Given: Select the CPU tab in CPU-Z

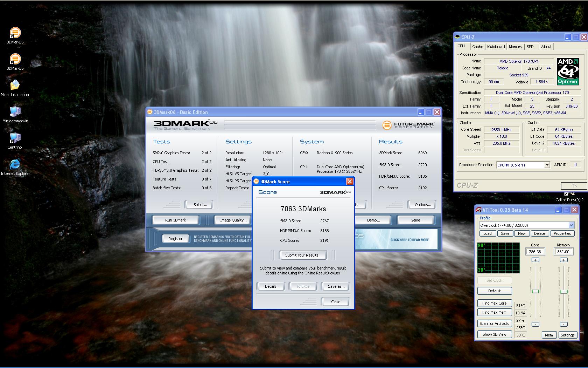Looking at the screenshot, I should tap(461, 46).
